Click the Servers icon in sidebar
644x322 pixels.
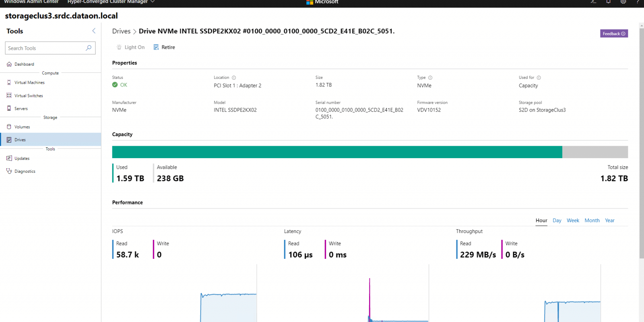(x=9, y=108)
